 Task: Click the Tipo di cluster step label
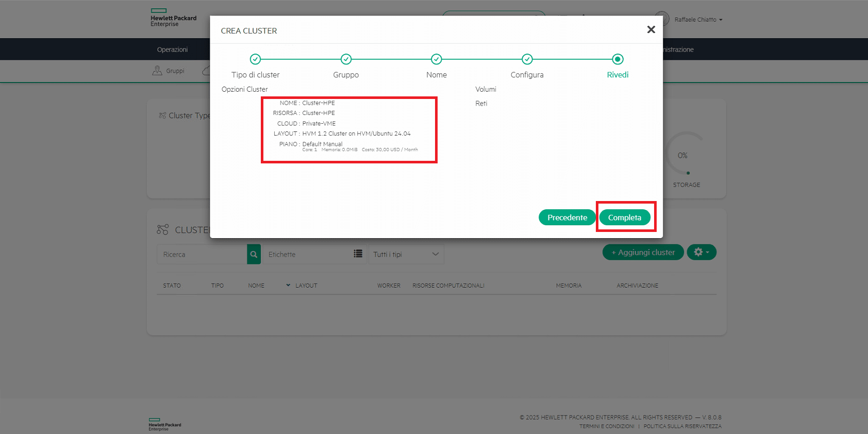(255, 75)
